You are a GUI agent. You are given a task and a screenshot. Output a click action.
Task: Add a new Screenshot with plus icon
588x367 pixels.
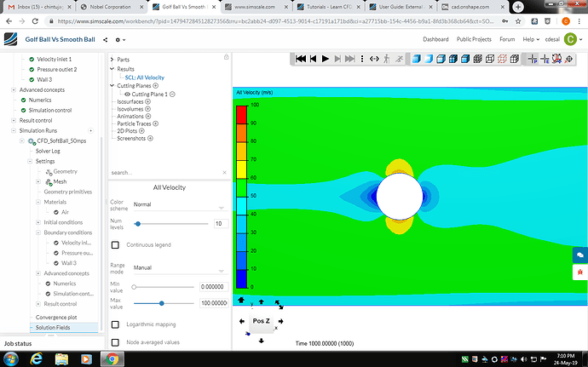point(151,138)
